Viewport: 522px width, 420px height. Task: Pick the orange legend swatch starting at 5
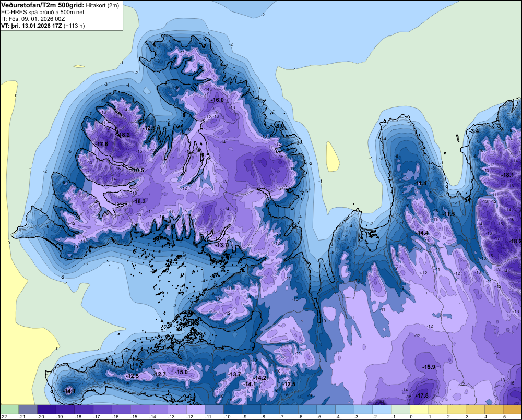click(513, 410)
